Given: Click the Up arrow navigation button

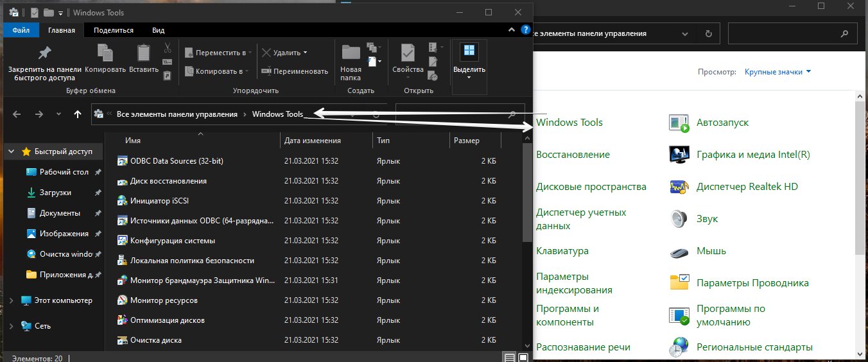Looking at the screenshot, I should [78, 114].
